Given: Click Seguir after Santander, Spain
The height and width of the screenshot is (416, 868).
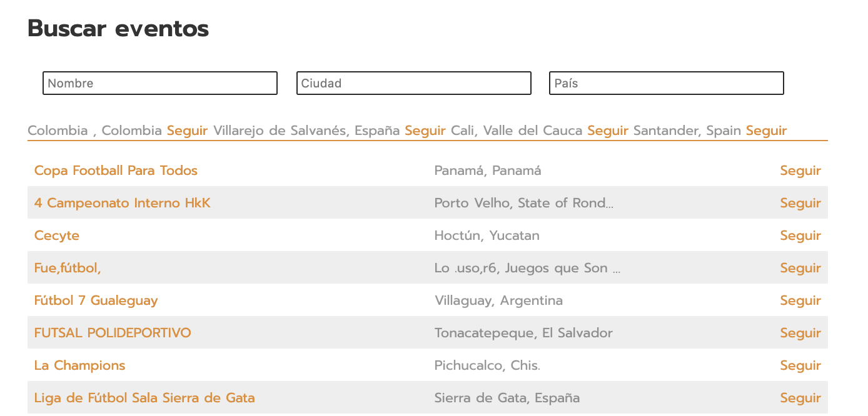Looking at the screenshot, I should point(766,131).
